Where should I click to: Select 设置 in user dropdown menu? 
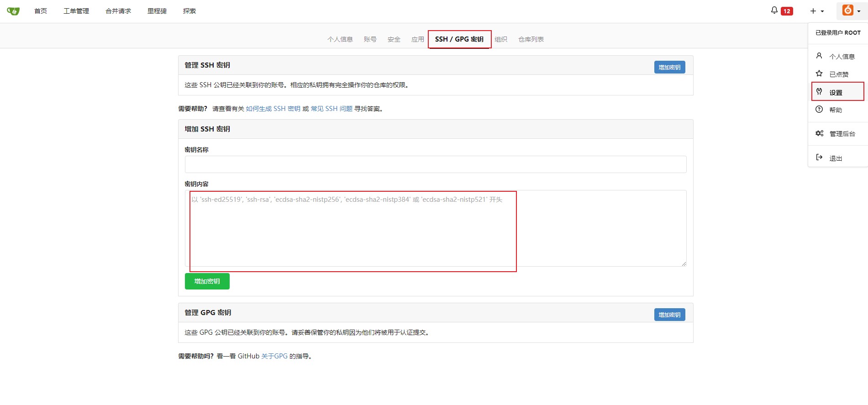pyautogui.click(x=838, y=92)
